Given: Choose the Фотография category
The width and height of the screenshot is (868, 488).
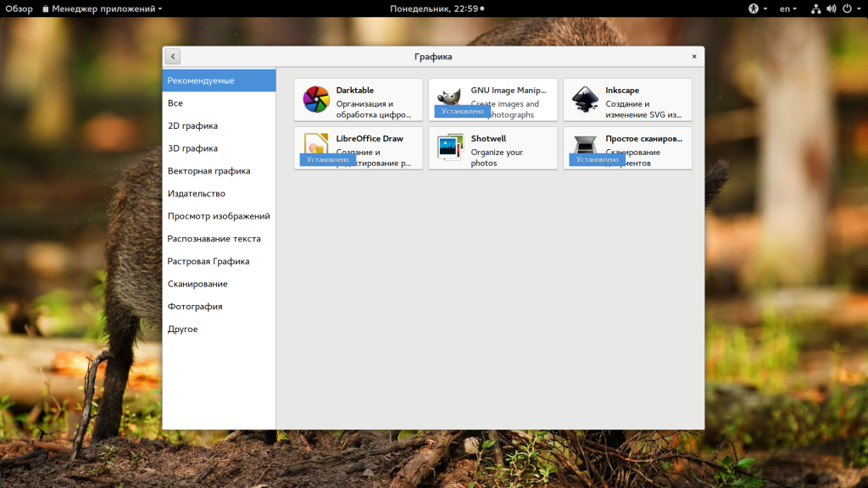Looking at the screenshot, I should click(195, 307).
